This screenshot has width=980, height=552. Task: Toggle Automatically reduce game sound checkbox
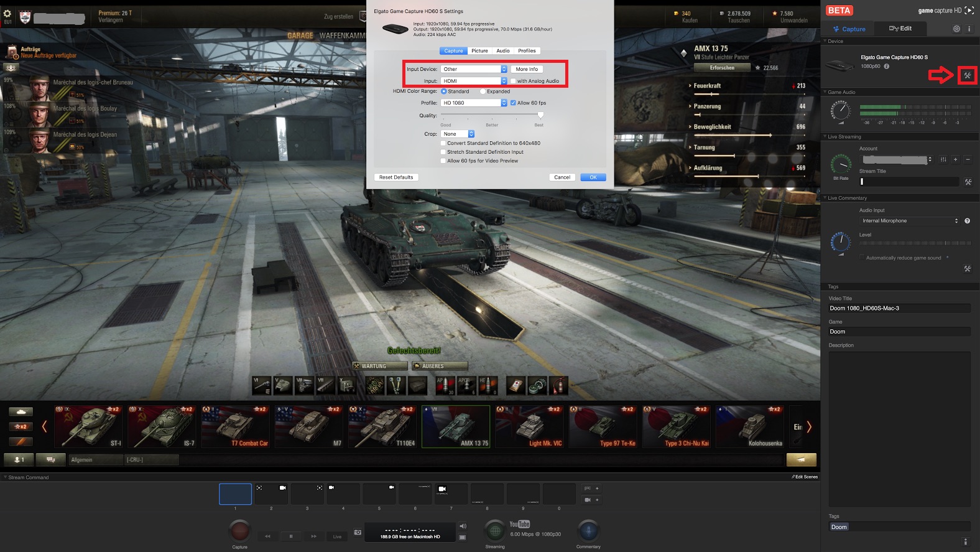(x=862, y=258)
